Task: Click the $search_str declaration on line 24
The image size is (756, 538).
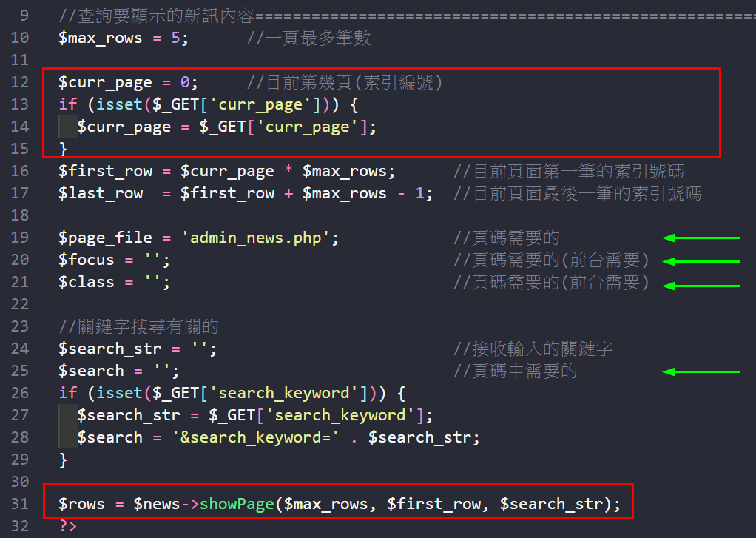Action: click(109, 349)
